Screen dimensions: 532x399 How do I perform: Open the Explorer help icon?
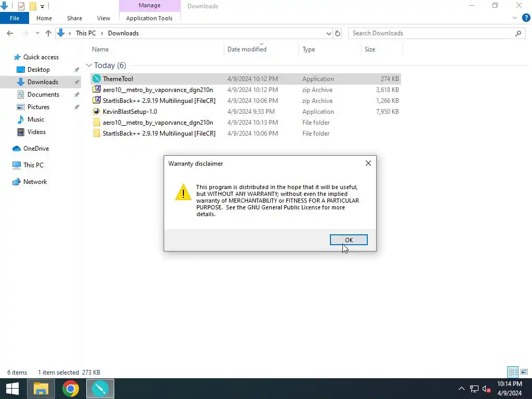(x=526, y=18)
